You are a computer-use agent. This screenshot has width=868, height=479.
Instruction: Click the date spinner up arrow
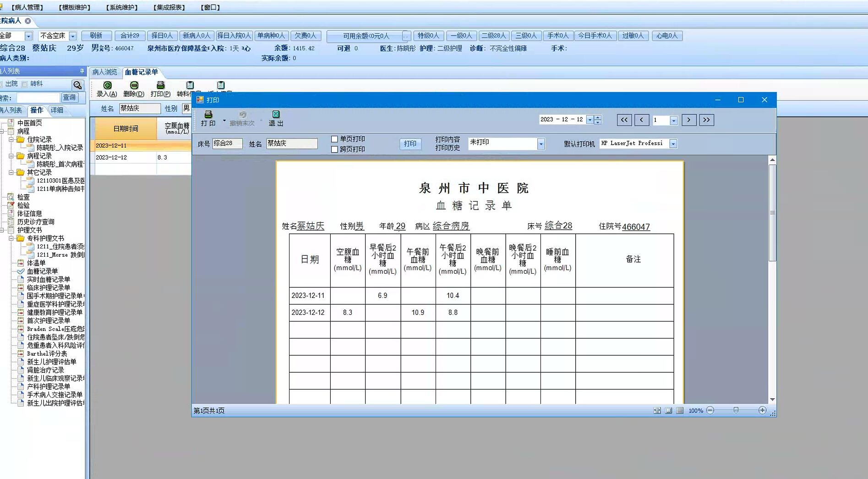[x=597, y=117]
